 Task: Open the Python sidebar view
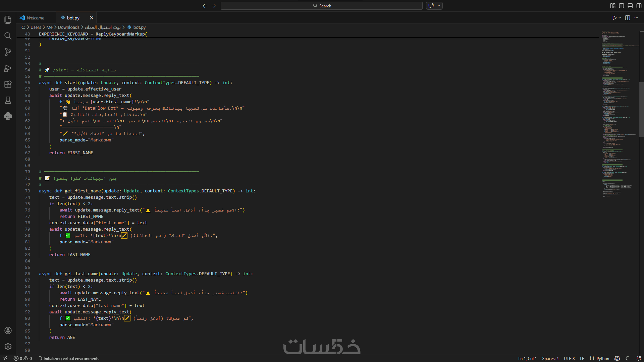(8, 116)
